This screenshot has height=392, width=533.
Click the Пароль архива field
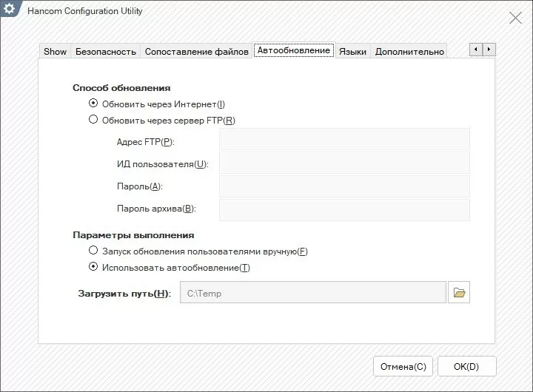click(344, 209)
